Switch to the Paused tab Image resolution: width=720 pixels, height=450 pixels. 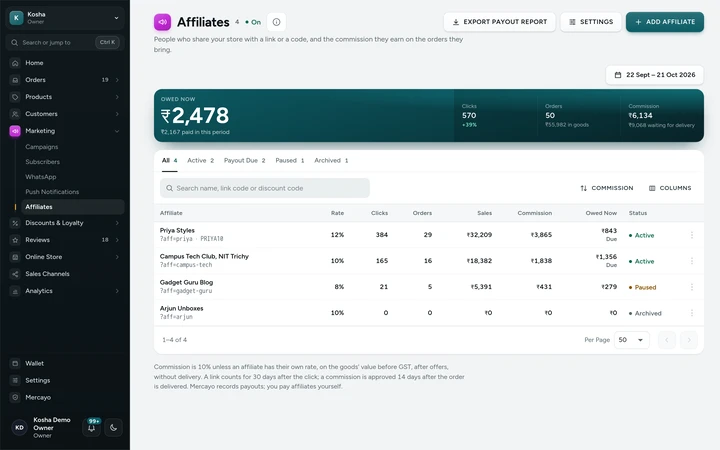290,161
